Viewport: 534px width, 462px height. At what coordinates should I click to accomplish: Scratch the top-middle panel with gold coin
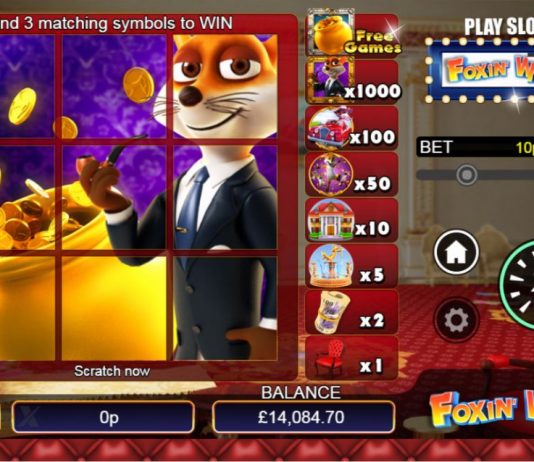[x=114, y=86]
